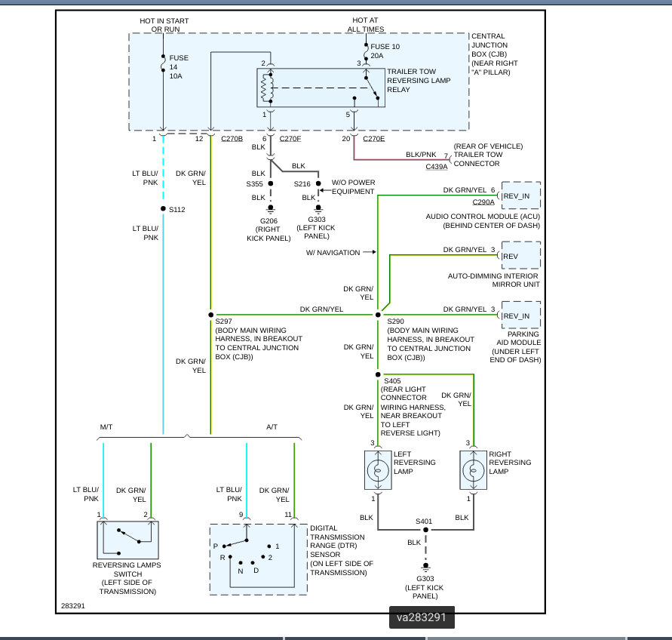Select connector label C270E
This screenshot has width=672, height=640.
[x=374, y=139]
